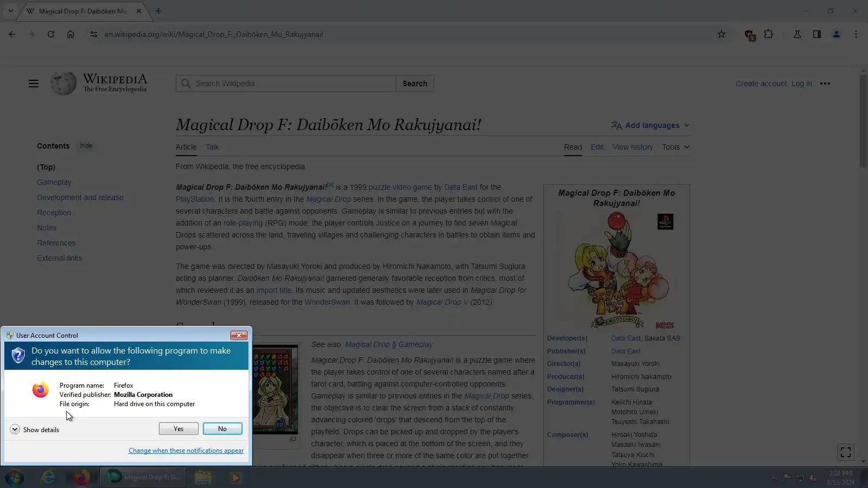This screenshot has width=868, height=488.
Task: Open the 'import title' link
Action: pyautogui.click(x=274, y=290)
